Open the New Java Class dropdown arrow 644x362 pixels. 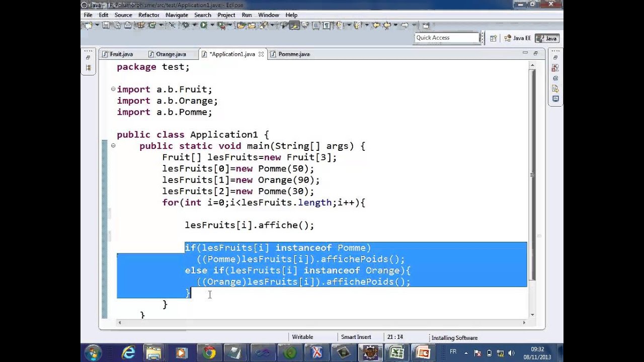pyautogui.click(x=161, y=25)
